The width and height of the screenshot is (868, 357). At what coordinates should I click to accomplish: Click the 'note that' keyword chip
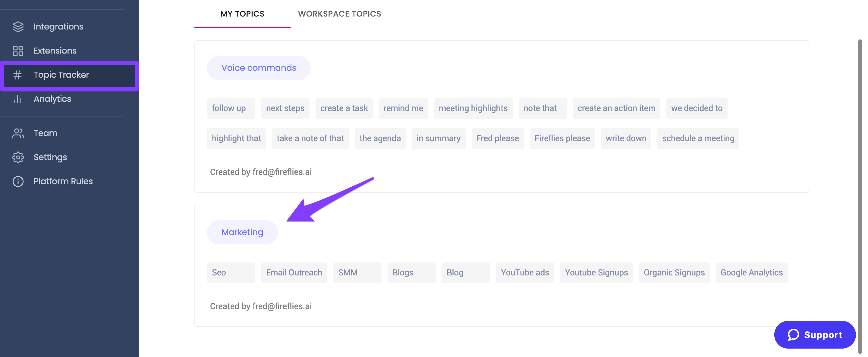(542, 108)
